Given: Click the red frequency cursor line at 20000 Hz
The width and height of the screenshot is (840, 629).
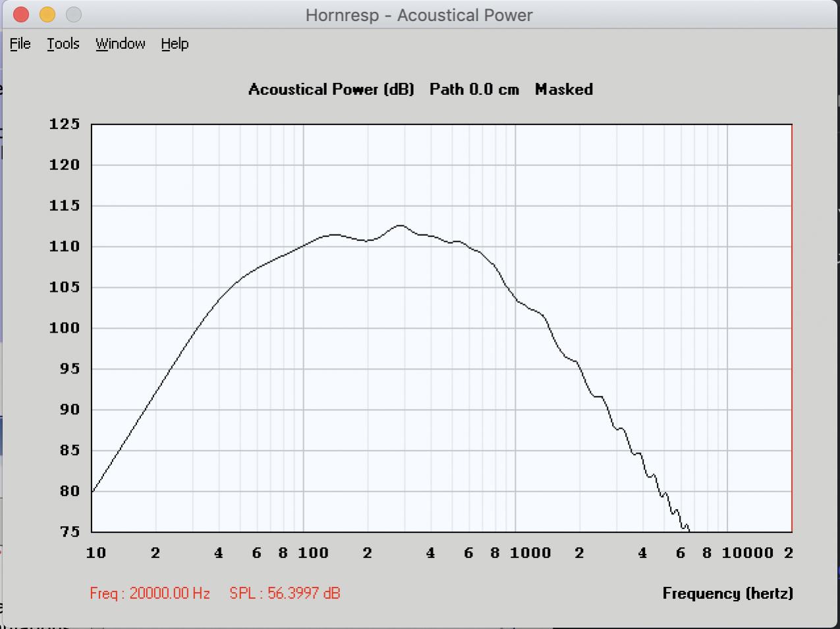Looking at the screenshot, I should [792, 328].
